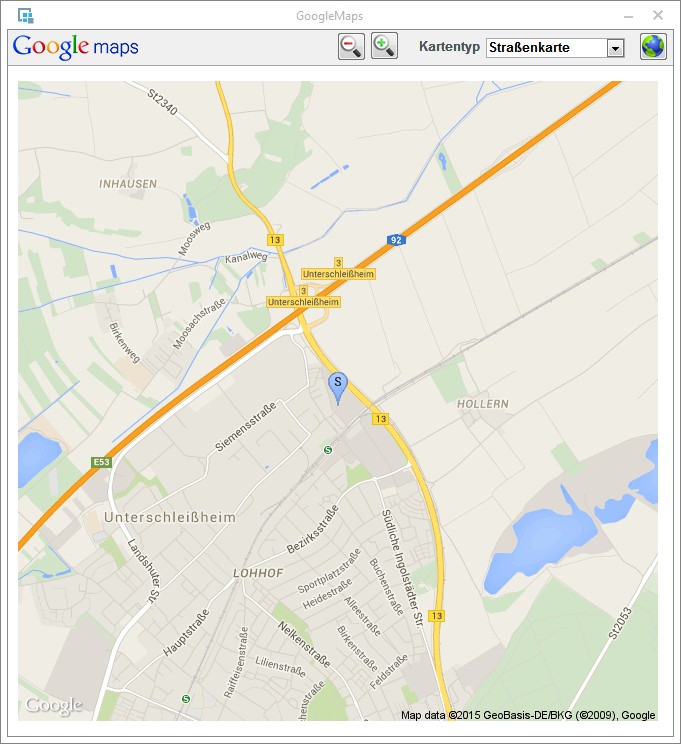
Task: Click the S-Bahn station icon near Bezirksstraße
Action: [x=327, y=450]
